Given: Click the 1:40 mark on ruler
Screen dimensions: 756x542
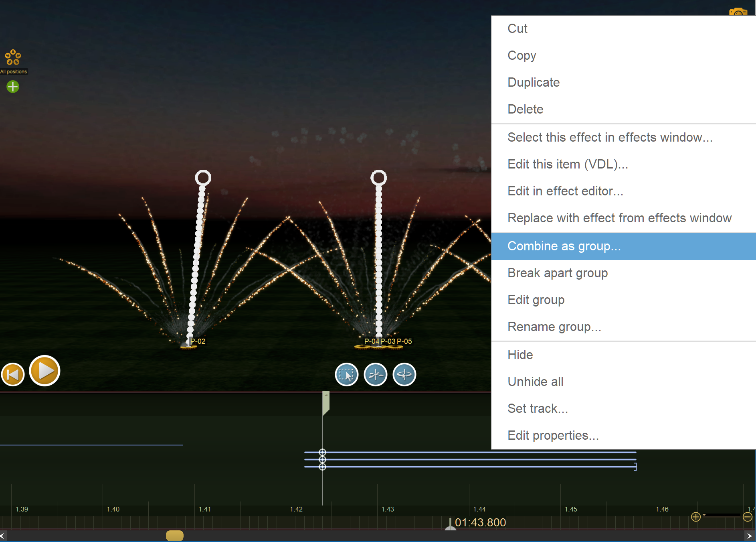Looking at the screenshot, I should pos(113,509).
